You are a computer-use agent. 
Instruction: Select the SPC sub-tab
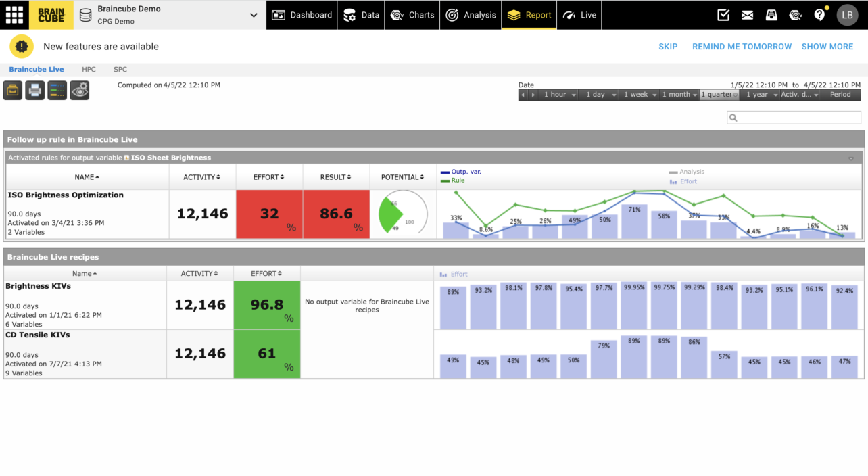[x=120, y=70]
